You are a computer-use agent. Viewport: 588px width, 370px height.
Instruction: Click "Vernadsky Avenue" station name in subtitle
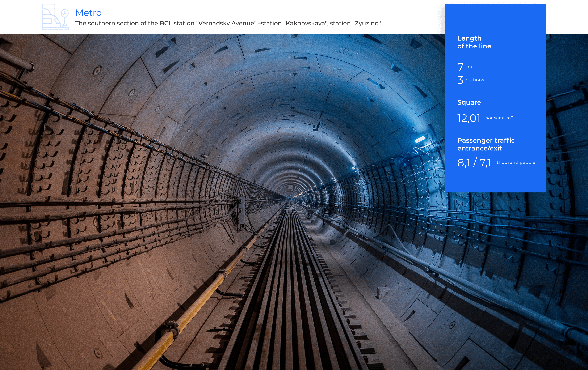226,23
